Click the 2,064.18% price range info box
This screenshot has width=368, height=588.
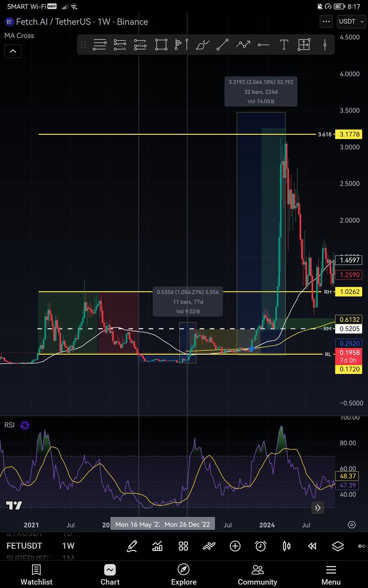click(x=261, y=92)
